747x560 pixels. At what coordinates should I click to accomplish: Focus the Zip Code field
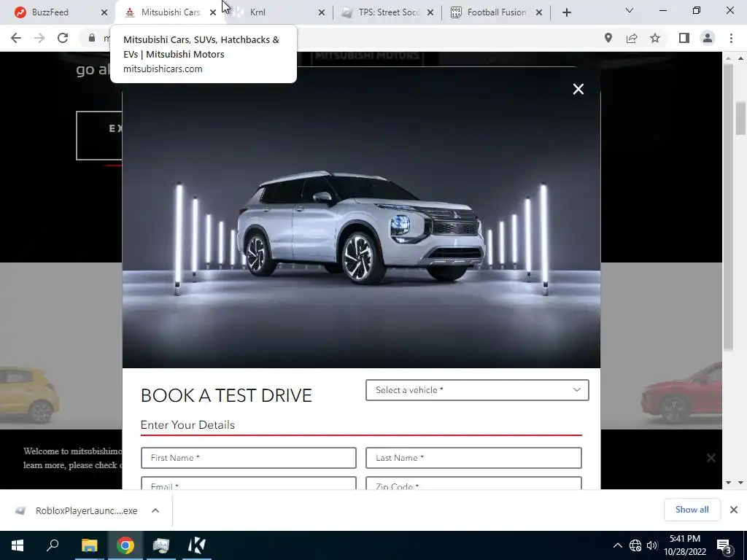click(x=473, y=483)
